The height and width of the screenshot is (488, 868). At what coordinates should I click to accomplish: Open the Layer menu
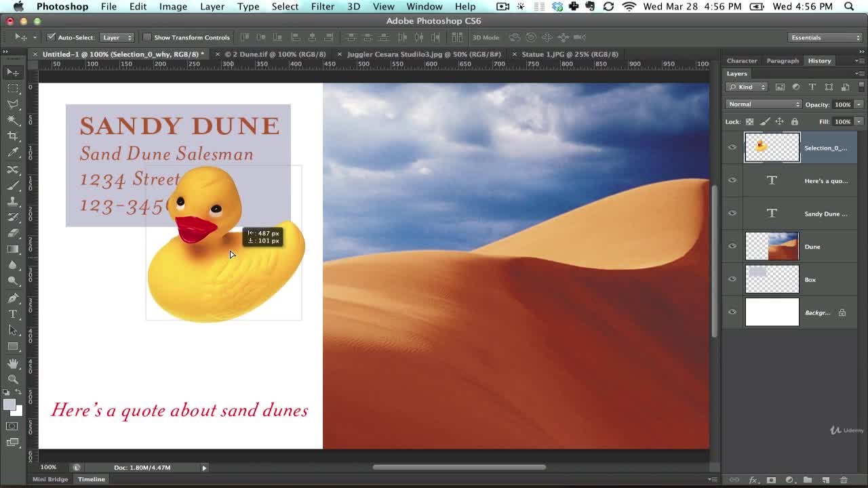click(x=212, y=6)
